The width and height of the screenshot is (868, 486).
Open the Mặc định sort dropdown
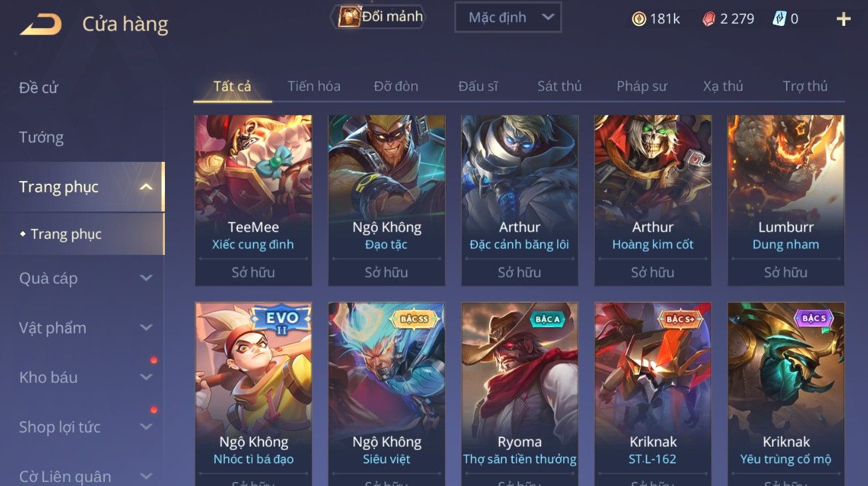pyautogui.click(x=508, y=17)
